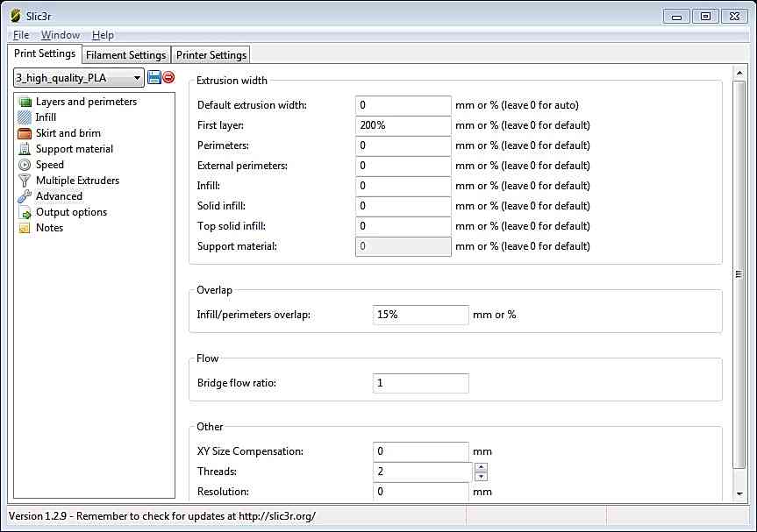Open the File menu

tap(21, 35)
